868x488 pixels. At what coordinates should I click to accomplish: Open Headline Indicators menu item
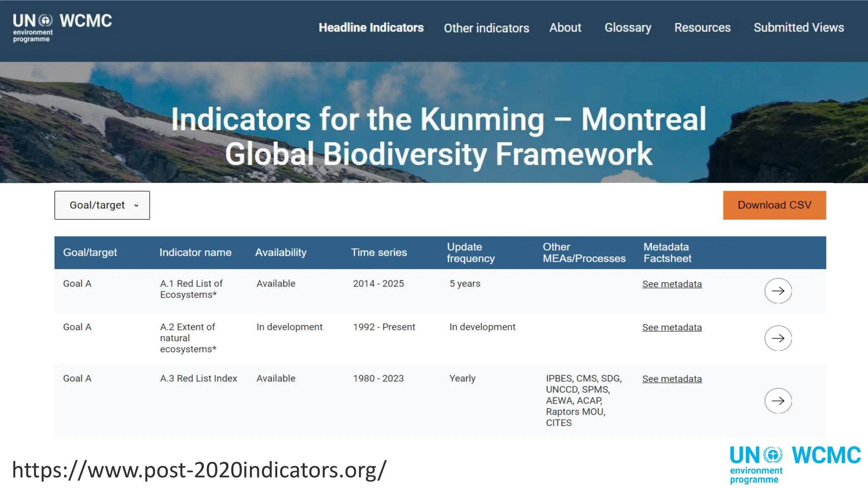pos(371,28)
